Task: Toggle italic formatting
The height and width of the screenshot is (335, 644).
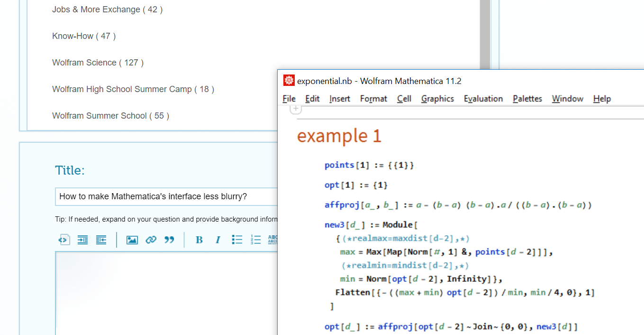Action: tap(218, 240)
